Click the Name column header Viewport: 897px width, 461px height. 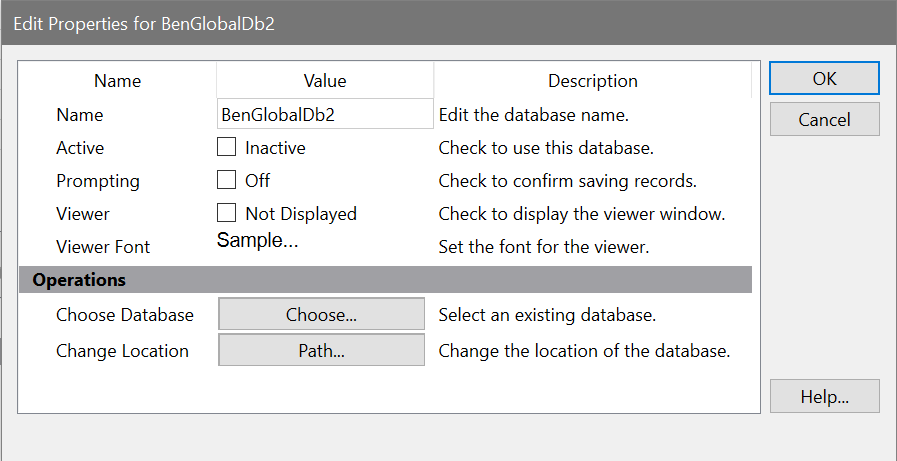118,81
